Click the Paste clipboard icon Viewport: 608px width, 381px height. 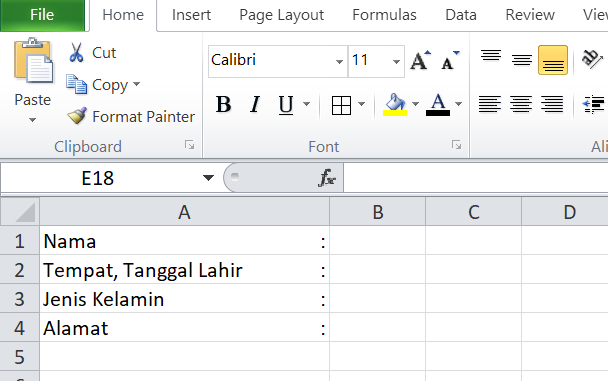[33, 60]
